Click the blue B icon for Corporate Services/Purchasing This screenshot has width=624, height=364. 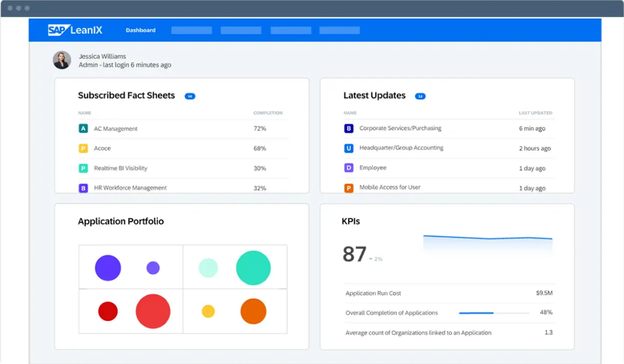(x=349, y=128)
